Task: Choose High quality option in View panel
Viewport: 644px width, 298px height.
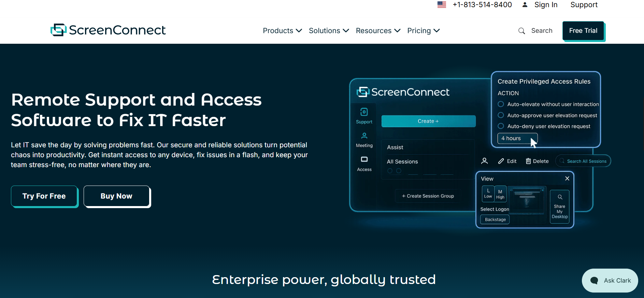Action: [500, 194]
